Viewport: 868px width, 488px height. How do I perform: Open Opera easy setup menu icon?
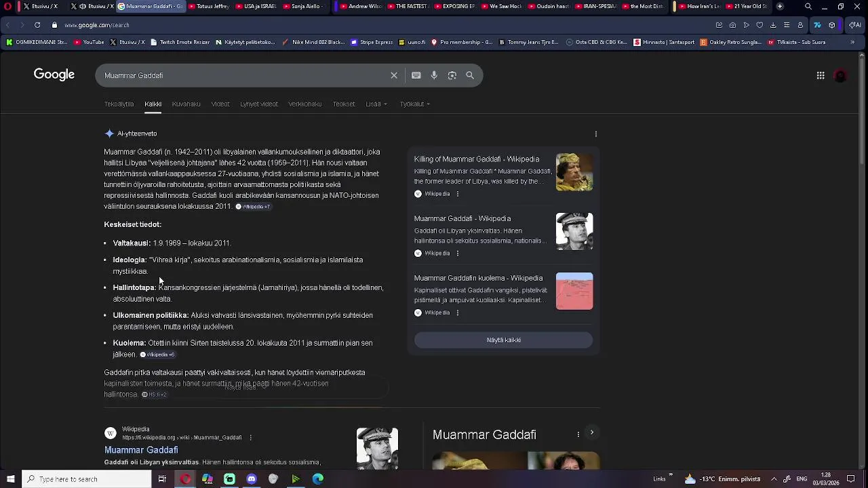(787, 25)
